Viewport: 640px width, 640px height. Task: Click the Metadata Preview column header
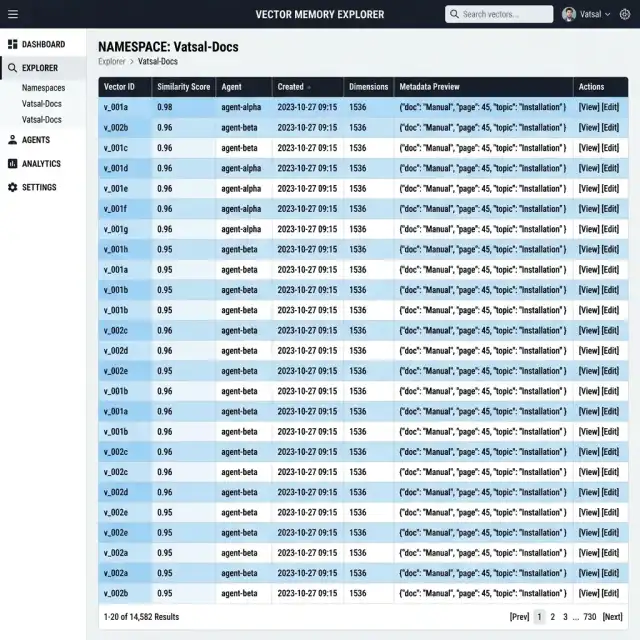pos(429,87)
